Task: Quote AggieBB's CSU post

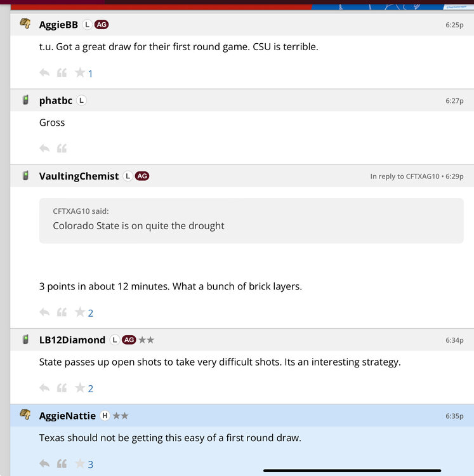Action: tap(62, 73)
